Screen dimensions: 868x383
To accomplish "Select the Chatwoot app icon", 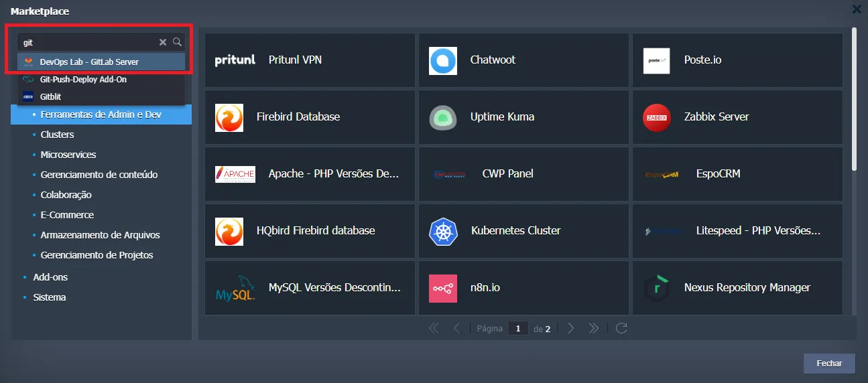I will click(x=443, y=60).
